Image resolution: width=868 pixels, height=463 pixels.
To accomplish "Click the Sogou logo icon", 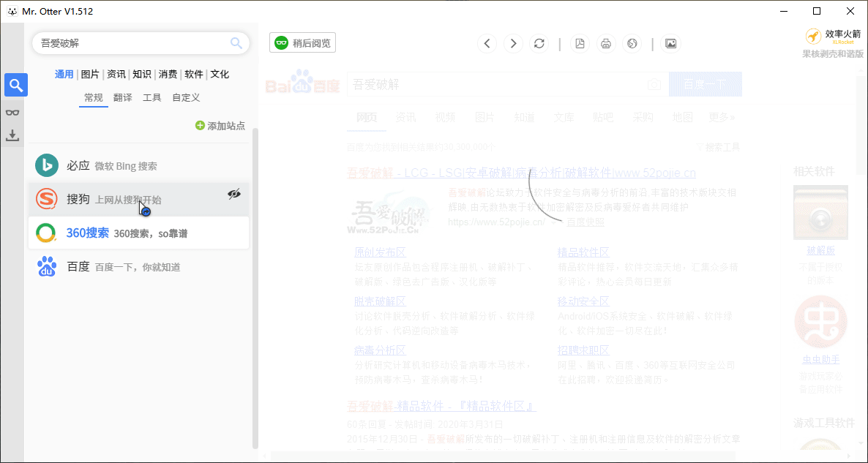I will pos(47,199).
